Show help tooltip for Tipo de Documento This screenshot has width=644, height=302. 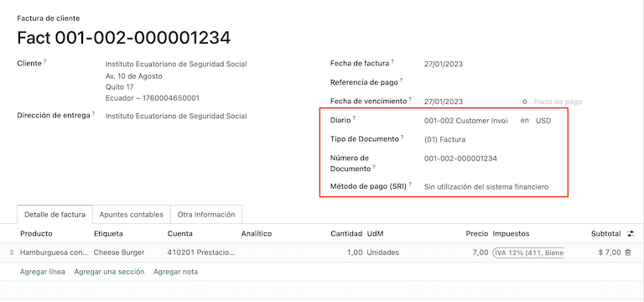402,138
